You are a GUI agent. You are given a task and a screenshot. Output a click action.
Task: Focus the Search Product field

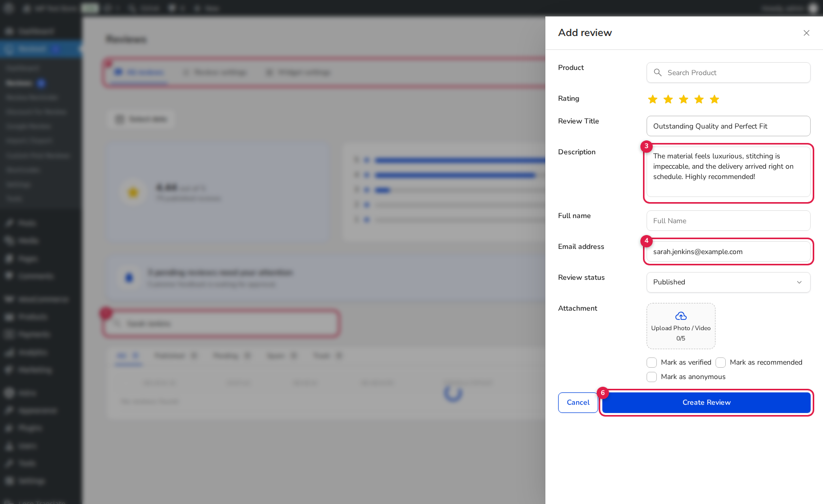(x=728, y=73)
